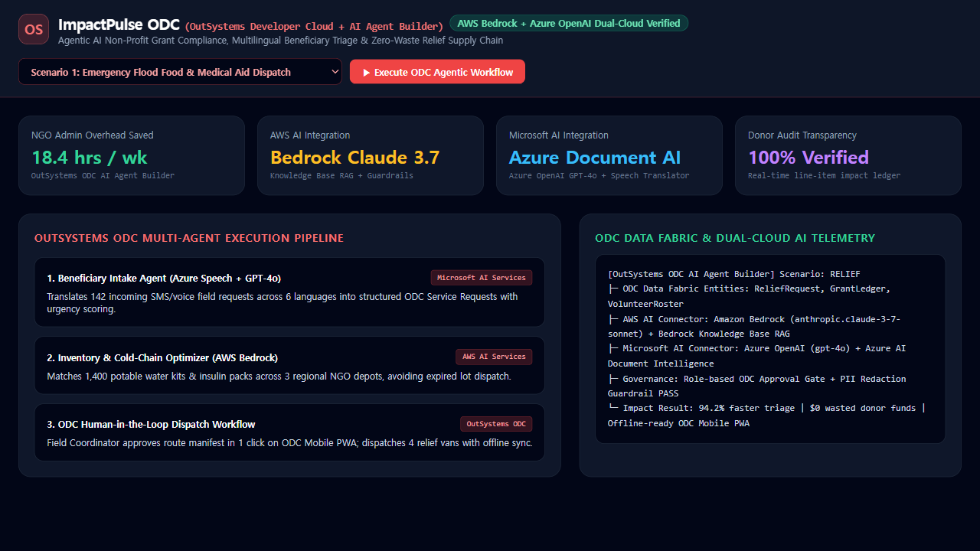Click the Real-time line-item impact ledger caption
980x551 pixels.
824,176
